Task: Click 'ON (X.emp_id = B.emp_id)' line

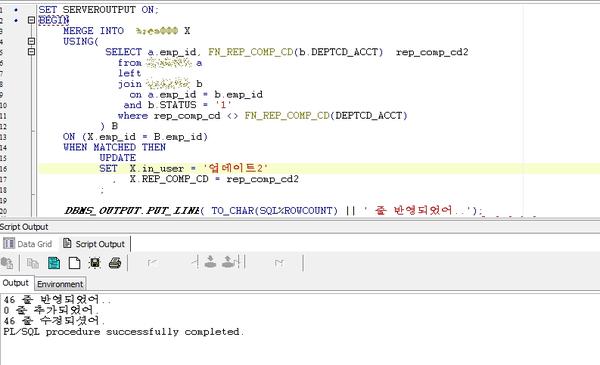Action: (x=135, y=137)
